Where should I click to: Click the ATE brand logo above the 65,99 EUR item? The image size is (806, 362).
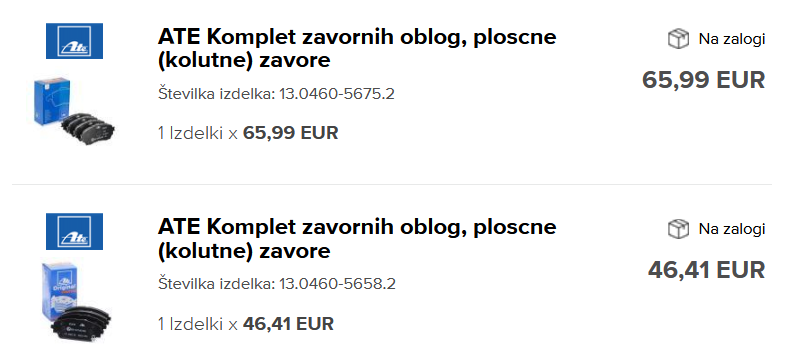[74, 41]
